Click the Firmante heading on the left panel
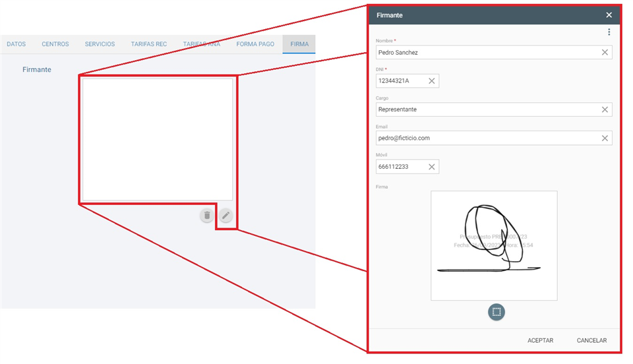Image resolution: width=633 pixels, height=364 pixels. pyautogui.click(x=37, y=70)
